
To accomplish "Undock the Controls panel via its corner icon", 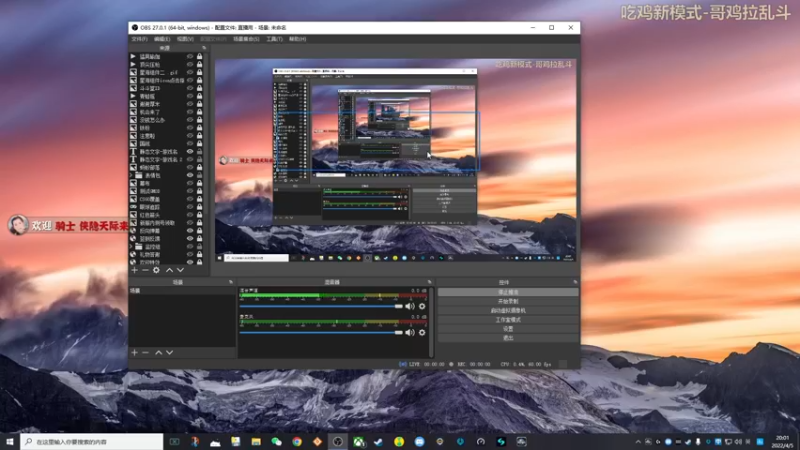I will [x=576, y=283].
